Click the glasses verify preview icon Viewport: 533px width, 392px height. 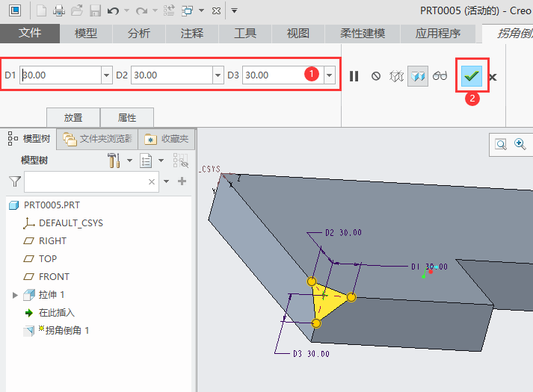[440, 76]
